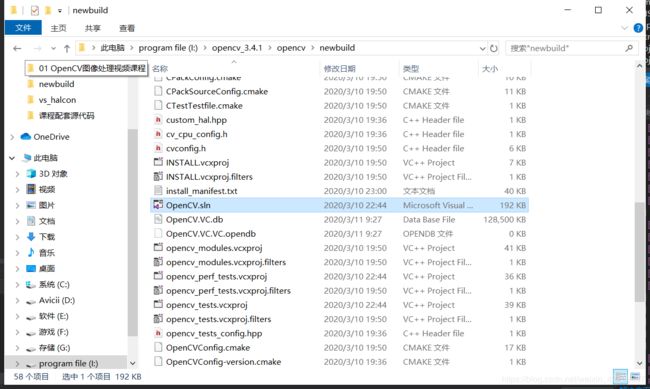The height and width of the screenshot is (389, 650).
Task: Select file name opencv_perf_tests.vcxproj
Action: (x=216, y=276)
